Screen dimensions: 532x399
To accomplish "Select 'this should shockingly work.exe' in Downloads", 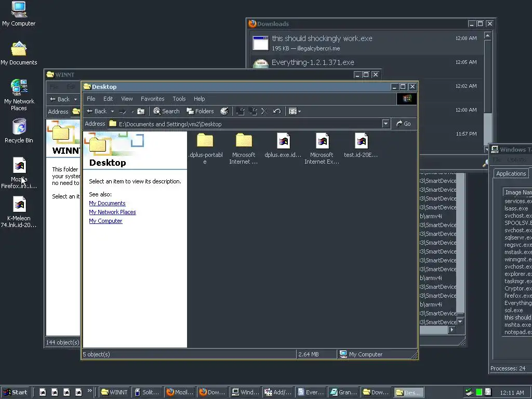I will [x=366, y=43].
